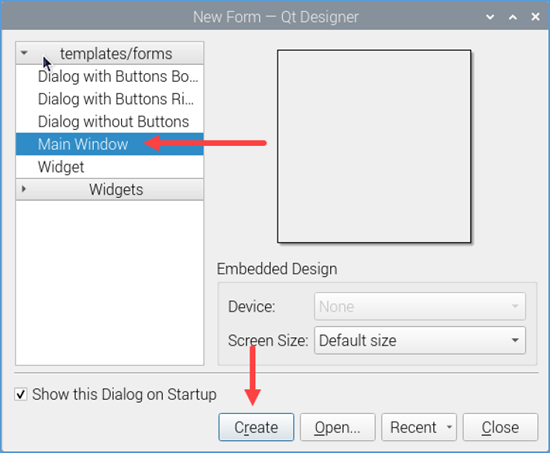
Task: Open the Recent files dropdown arrow
Action: pos(449,427)
